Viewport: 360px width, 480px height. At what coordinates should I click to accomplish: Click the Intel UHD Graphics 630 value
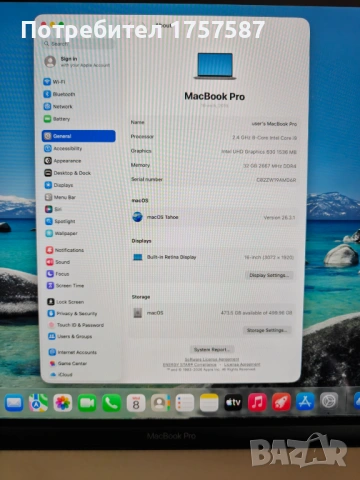tap(259, 152)
